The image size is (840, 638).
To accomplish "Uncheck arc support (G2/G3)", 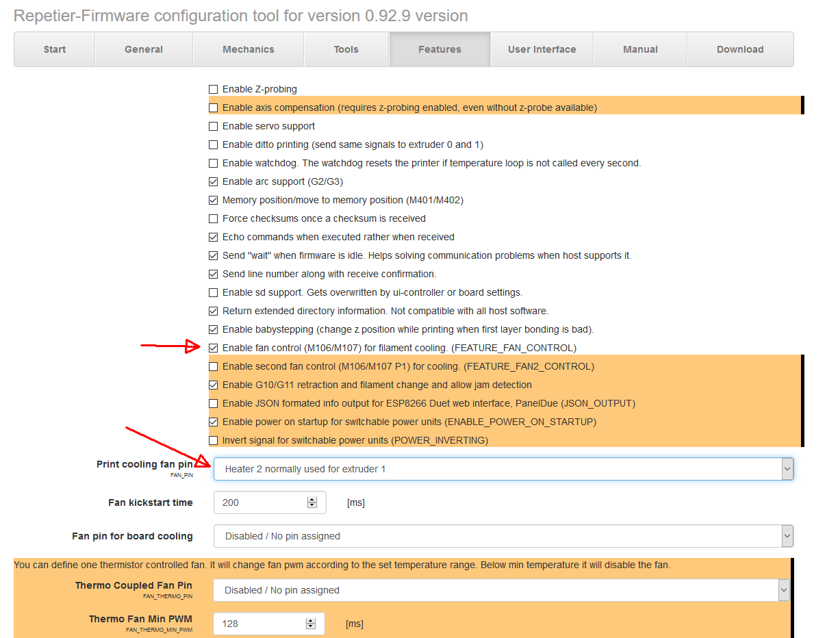I will coord(213,181).
